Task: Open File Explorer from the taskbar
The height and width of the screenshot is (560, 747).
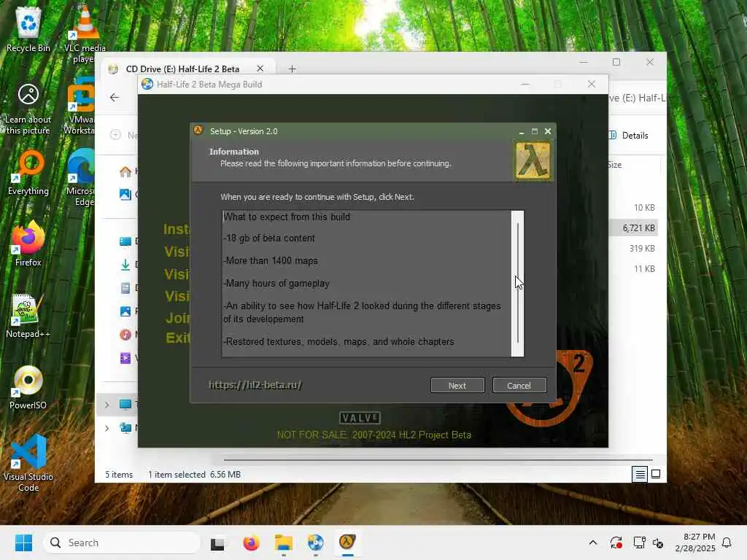Action: pyautogui.click(x=284, y=542)
